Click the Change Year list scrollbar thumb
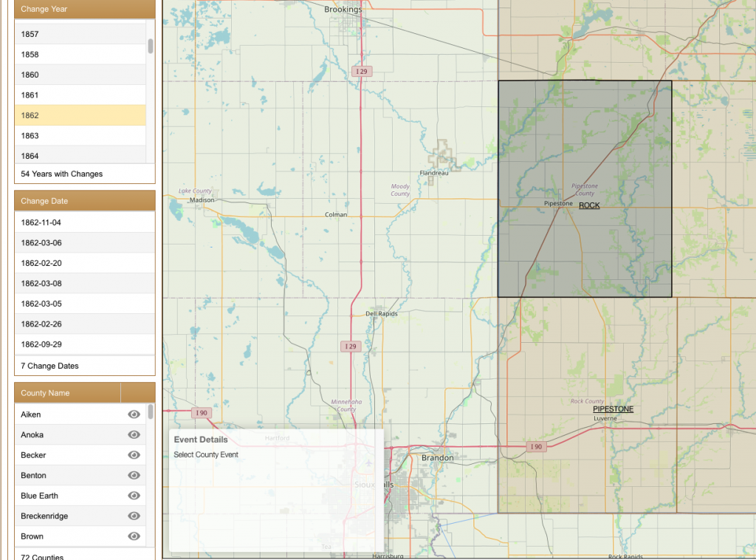This screenshot has width=756, height=560. pyautogui.click(x=151, y=47)
